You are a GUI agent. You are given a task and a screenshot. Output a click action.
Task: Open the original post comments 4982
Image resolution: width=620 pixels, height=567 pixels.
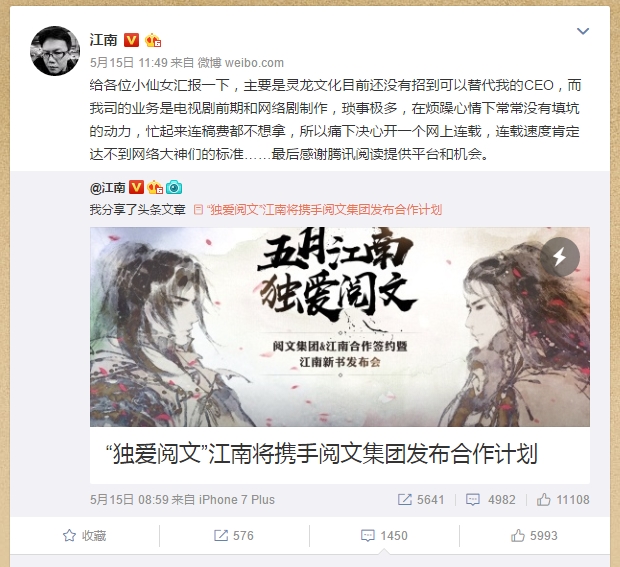491,499
